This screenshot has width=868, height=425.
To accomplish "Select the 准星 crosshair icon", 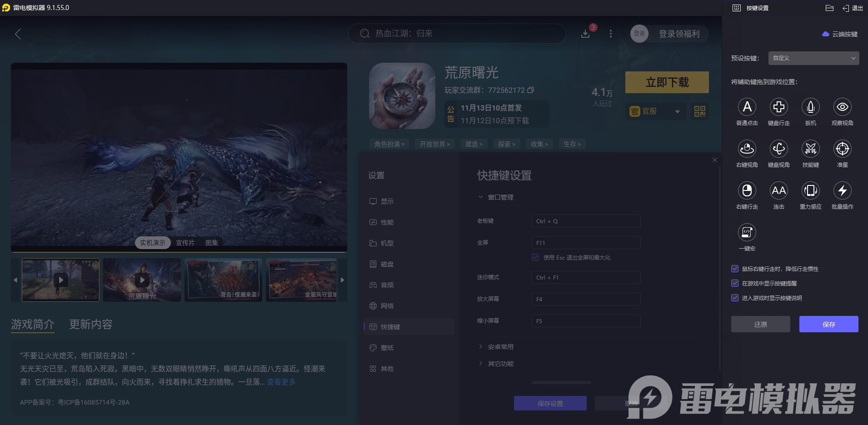I will coord(842,149).
